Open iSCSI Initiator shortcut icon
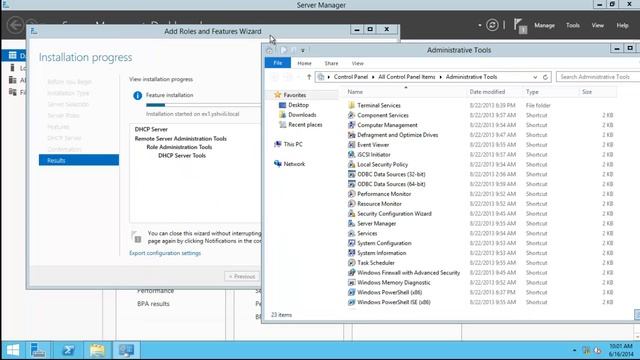Viewport: 640px width, 360px height. 351,154
